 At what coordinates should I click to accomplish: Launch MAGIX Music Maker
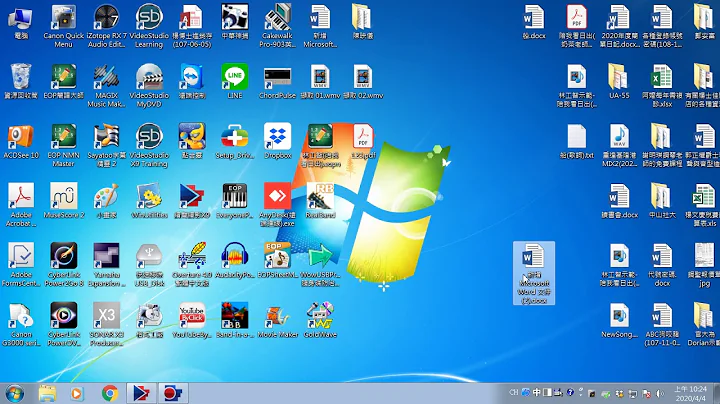(x=106, y=86)
